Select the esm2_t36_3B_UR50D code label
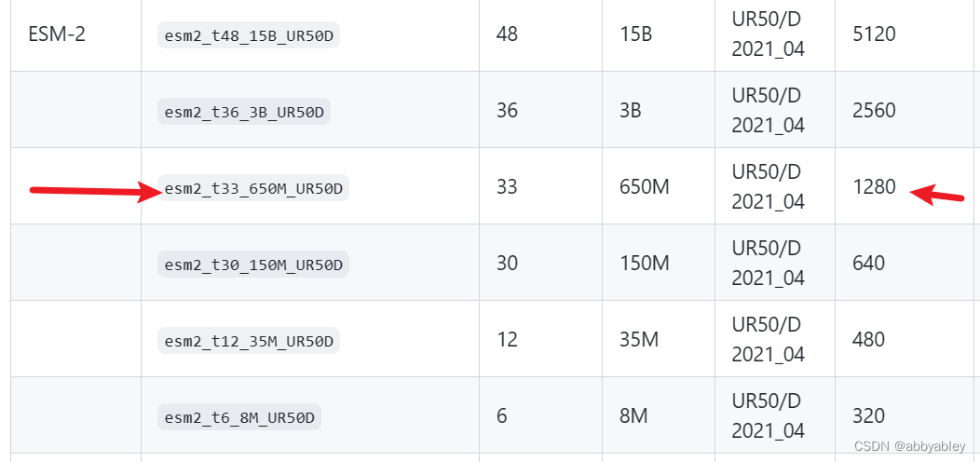 pyautogui.click(x=244, y=112)
